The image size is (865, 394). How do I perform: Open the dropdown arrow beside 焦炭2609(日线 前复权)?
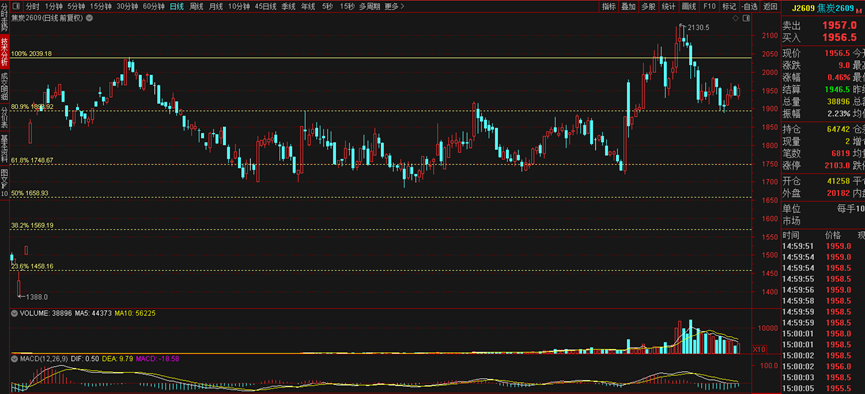90,18
